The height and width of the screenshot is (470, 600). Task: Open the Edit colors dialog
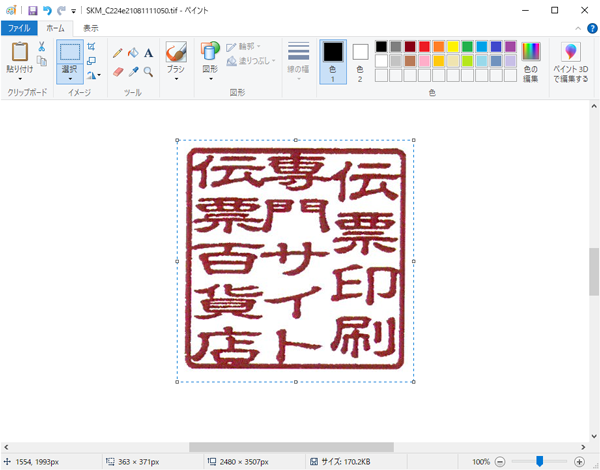[x=531, y=62]
